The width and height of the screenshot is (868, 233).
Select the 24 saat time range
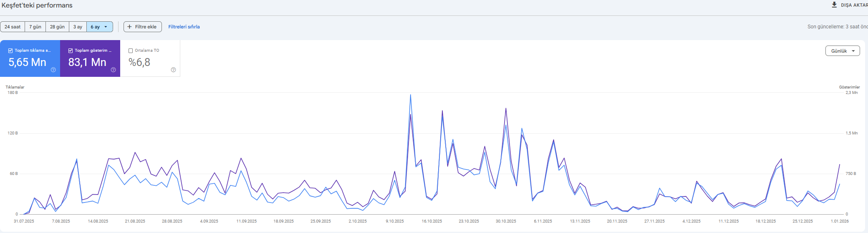13,27
